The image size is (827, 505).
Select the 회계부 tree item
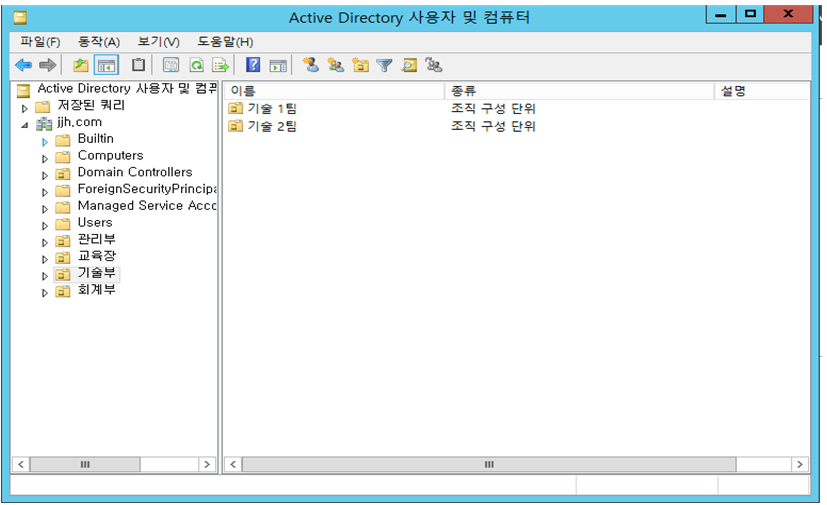97,290
